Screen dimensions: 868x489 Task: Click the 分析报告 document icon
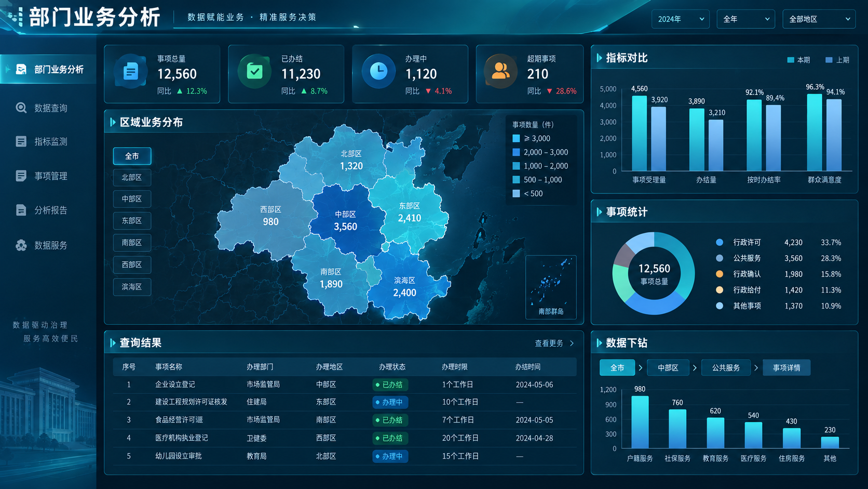21,210
